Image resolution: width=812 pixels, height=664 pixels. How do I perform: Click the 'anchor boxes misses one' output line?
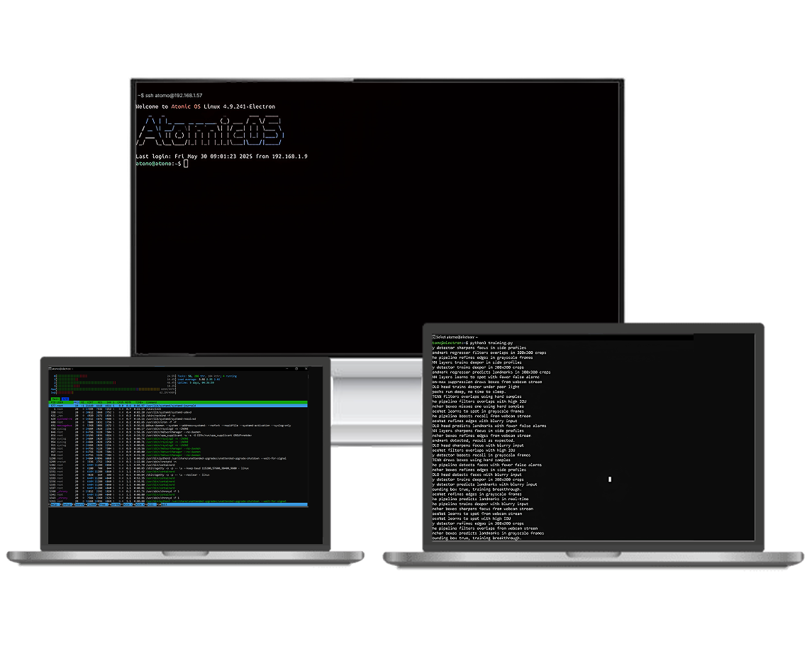pos(478,406)
